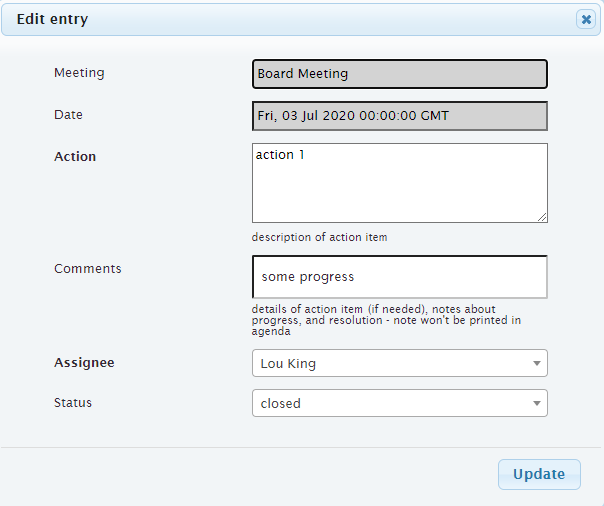Click the Action textarea resize grip
The image size is (604, 506).
point(542,217)
